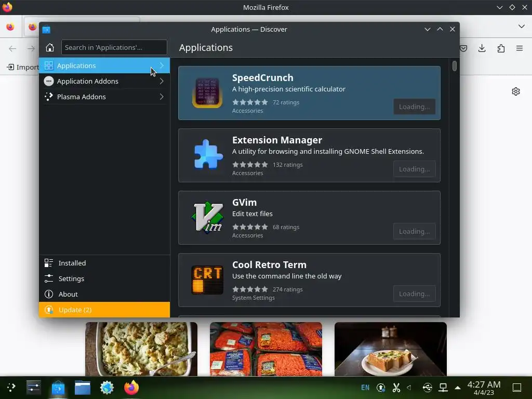Click Firefox forward navigation arrow
532x399 pixels.
tap(31, 48)
